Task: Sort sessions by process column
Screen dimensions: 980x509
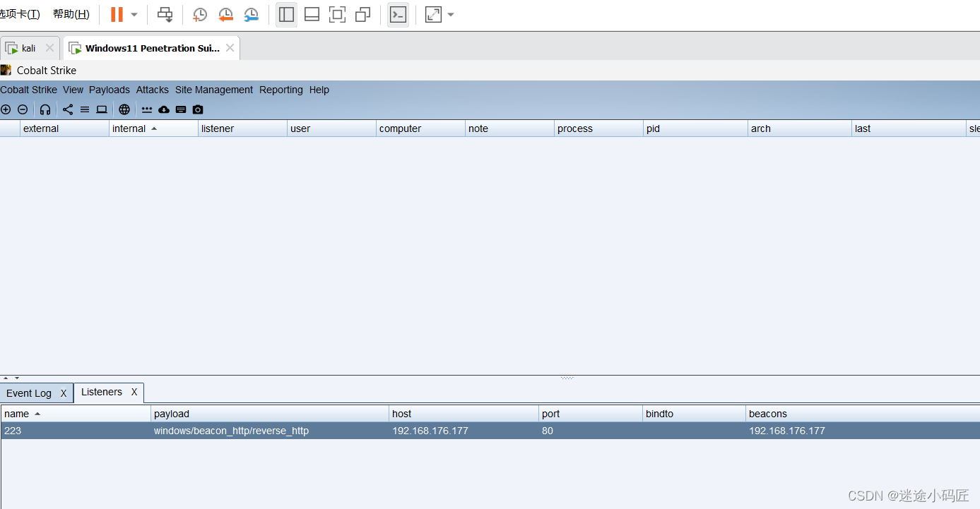Action: pos(598,128)
